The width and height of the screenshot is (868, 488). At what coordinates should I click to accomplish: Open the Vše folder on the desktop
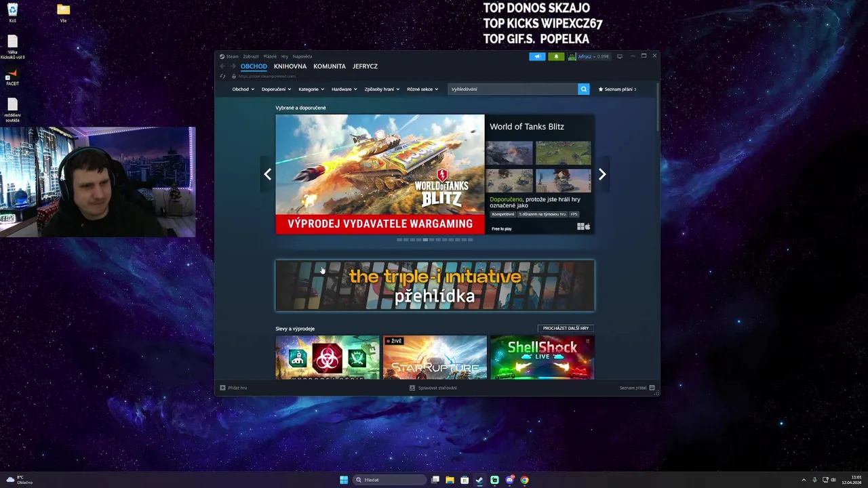pos(63,13)
